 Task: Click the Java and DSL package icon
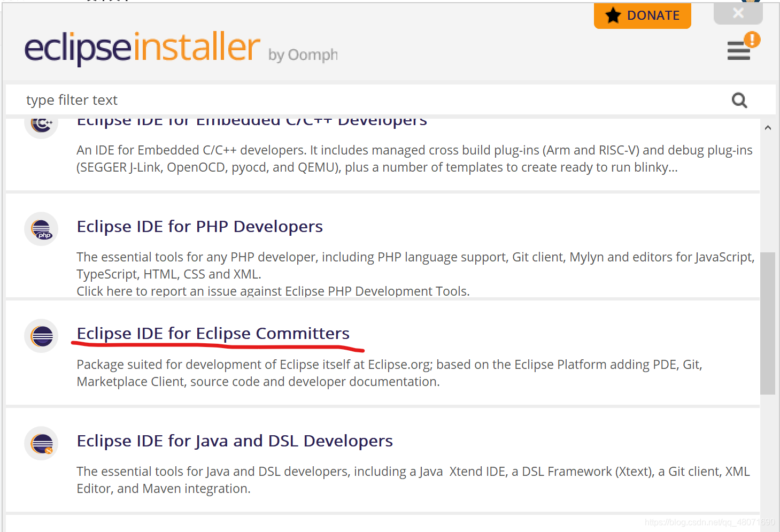(x=41, y=443)
